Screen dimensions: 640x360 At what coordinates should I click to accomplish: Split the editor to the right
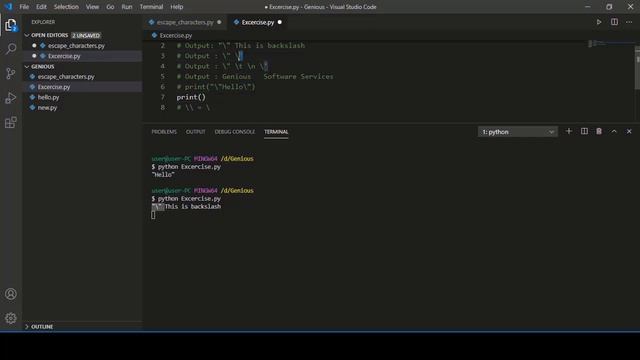pos(614,22)
